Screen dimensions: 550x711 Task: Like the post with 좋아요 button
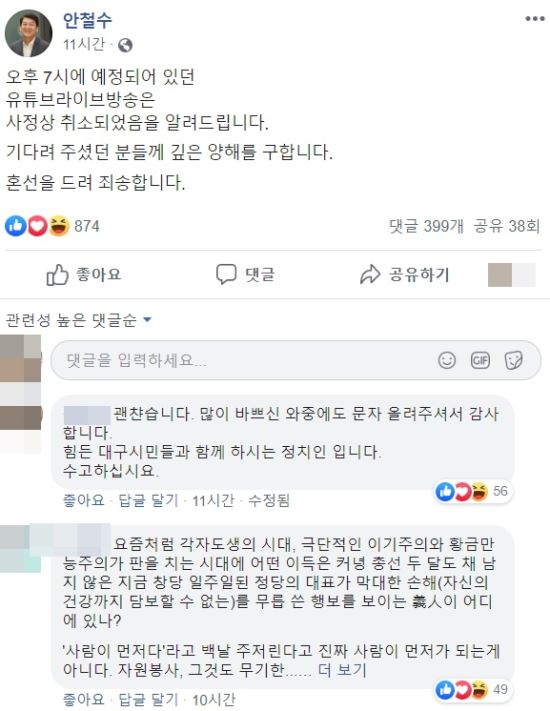[84, 275]
